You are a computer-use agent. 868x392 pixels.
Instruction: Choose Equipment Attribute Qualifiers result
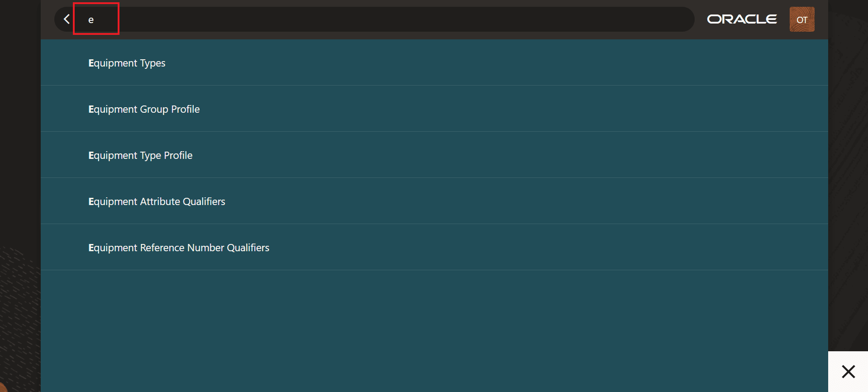tap(434, 201)
